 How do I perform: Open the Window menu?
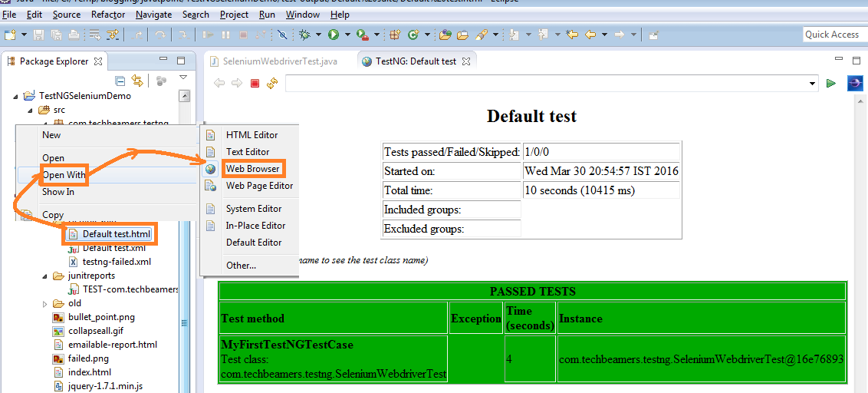303,15
